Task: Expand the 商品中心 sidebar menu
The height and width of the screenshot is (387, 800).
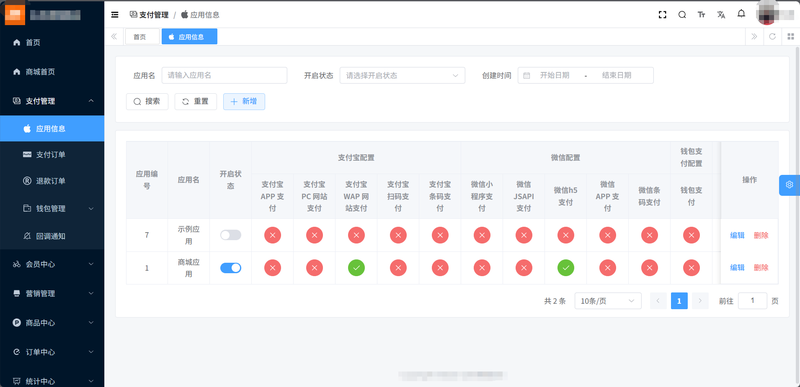Action: tap(52, 323)
